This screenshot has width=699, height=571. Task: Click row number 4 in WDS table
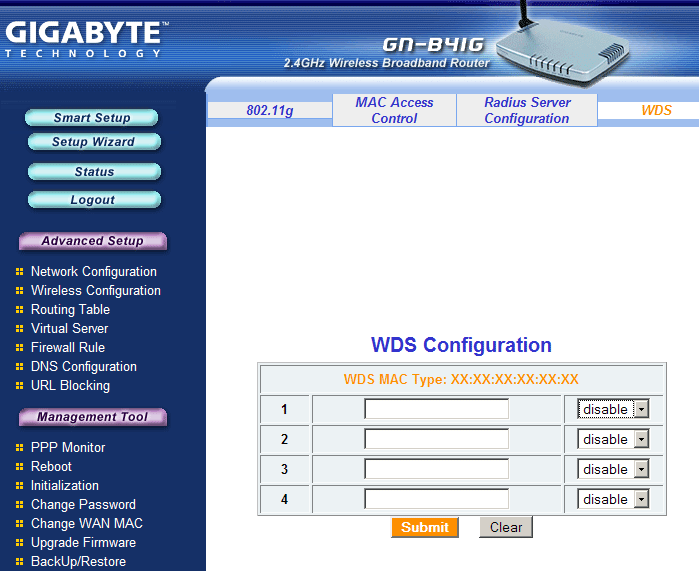click(x=284, y=499)
